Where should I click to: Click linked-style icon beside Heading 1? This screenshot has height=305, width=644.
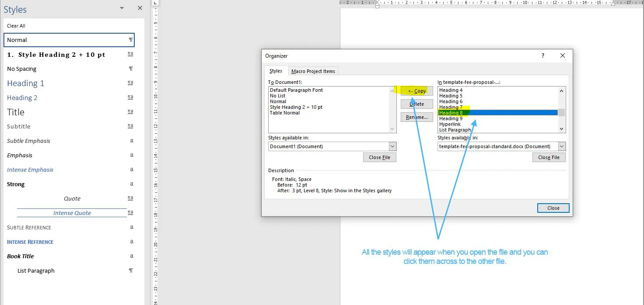tap(130, 83)
